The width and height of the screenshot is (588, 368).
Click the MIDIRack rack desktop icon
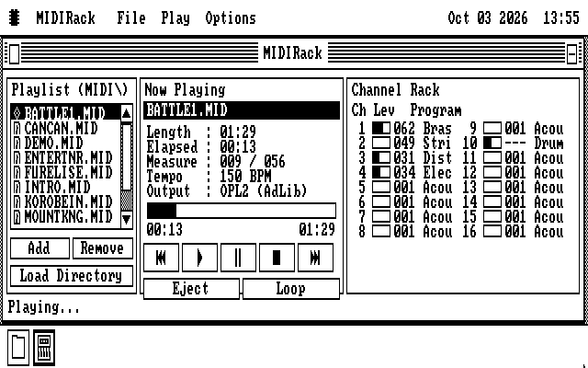(44, 348)
